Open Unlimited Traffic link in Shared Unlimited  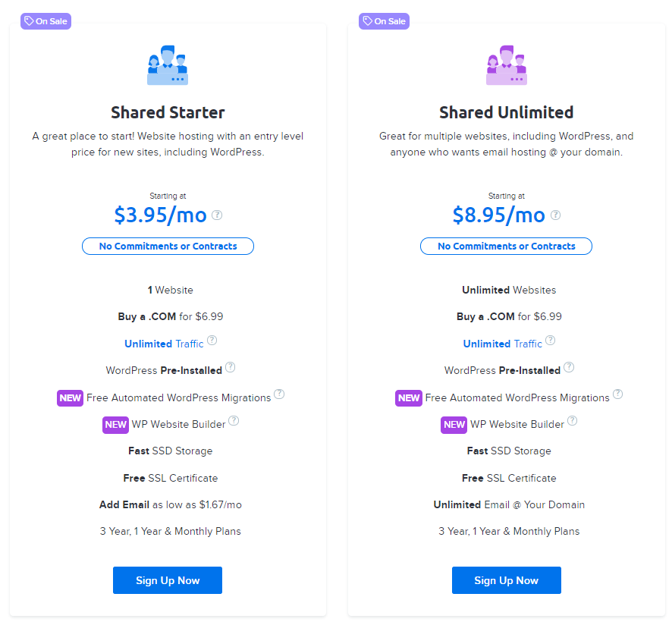pos(502,344)
